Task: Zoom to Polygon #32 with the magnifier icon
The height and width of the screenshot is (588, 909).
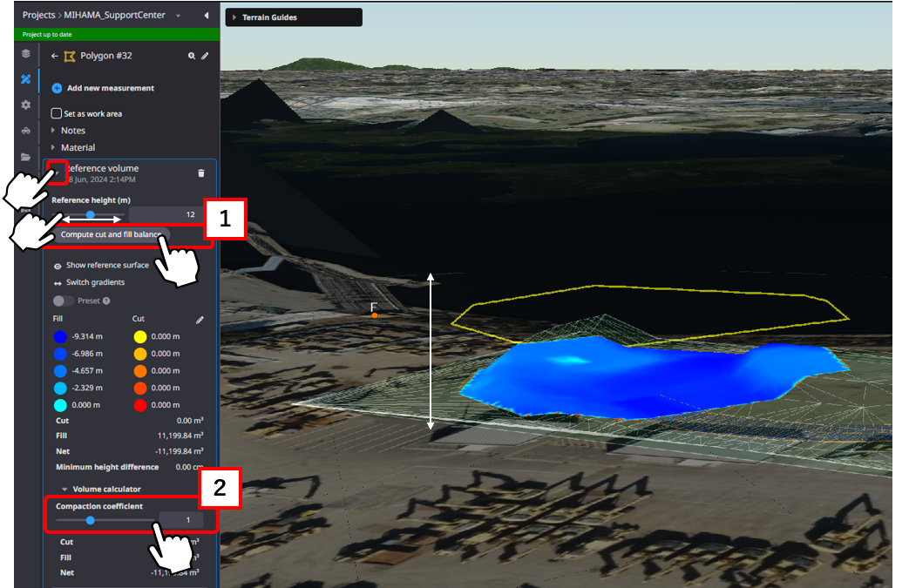Action: tap(192, 57)
